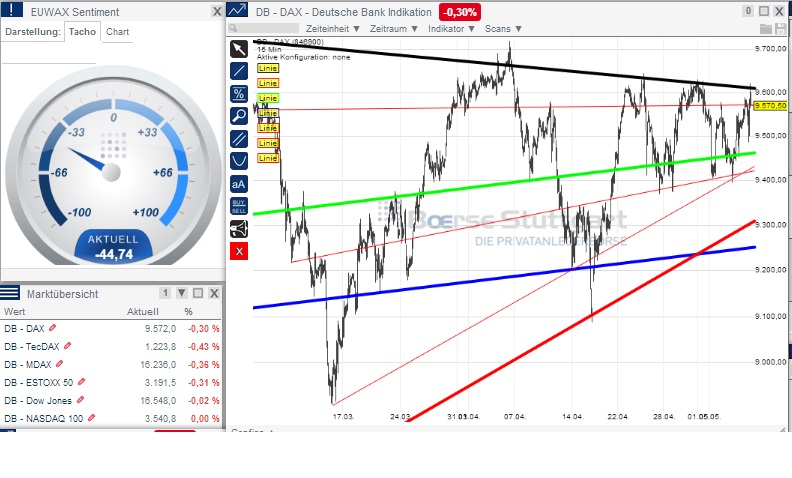
Task: Click the % column header
Action: point(188,311)
